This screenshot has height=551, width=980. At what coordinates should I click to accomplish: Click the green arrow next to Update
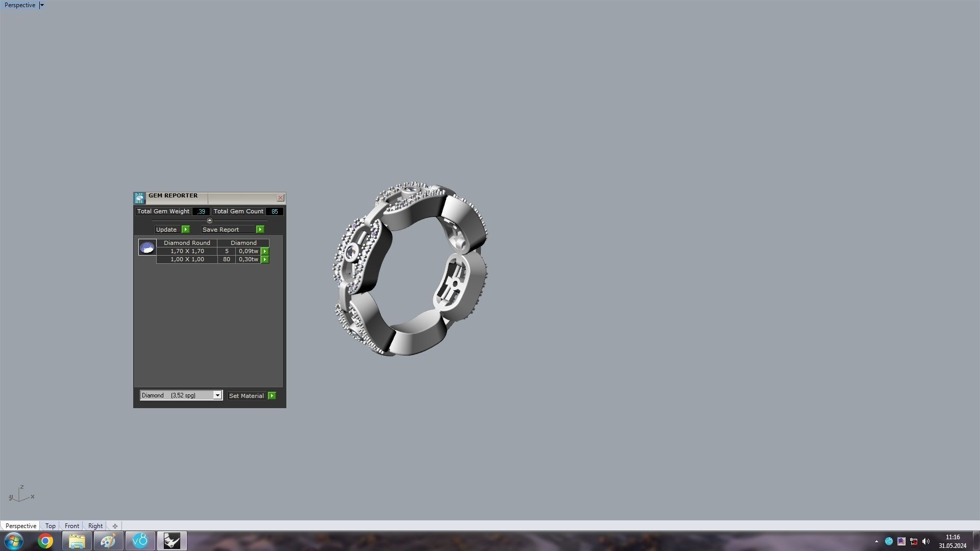pos(186,230)
